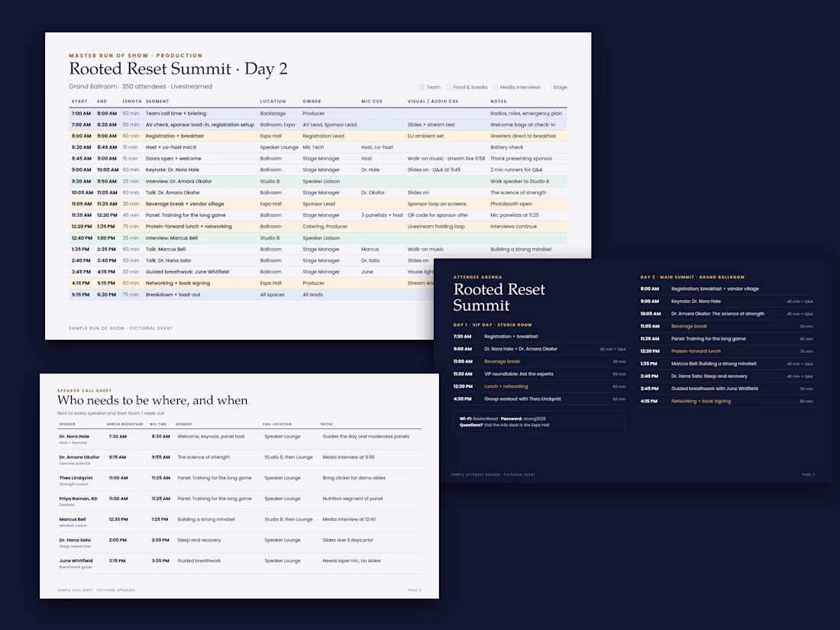This screenshot has height=630, width=840.
Task: Select "Protein-forward lunch + networking" segment
Action: [x=189, y=227]
